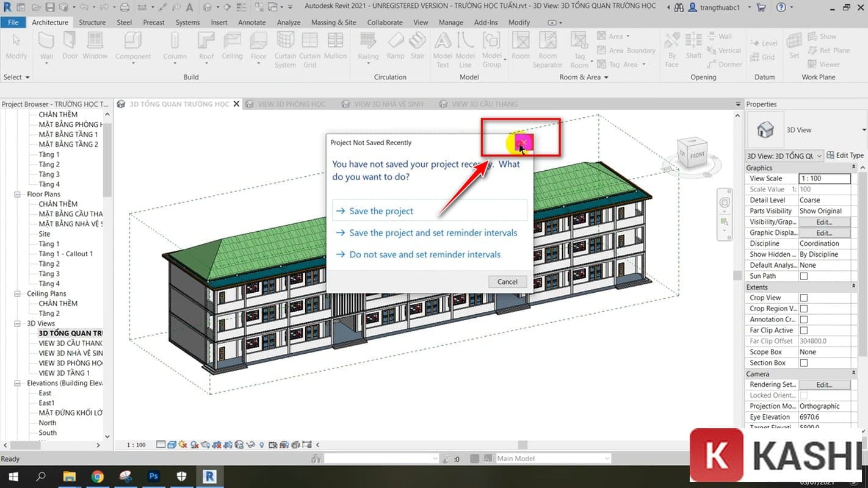Enable the Crop View checkbox

(803, 298)
